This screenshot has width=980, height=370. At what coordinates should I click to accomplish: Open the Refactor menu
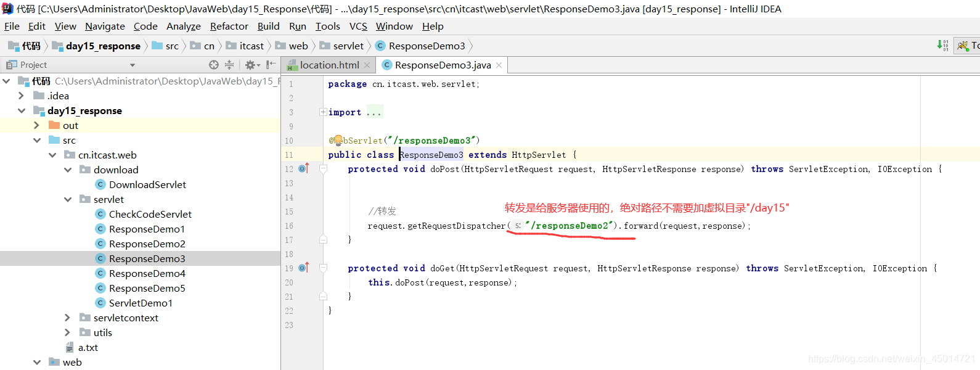tap(229, 26)
